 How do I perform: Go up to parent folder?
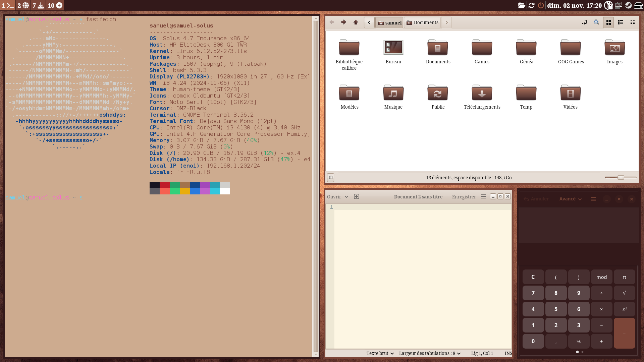click(356, 22)
